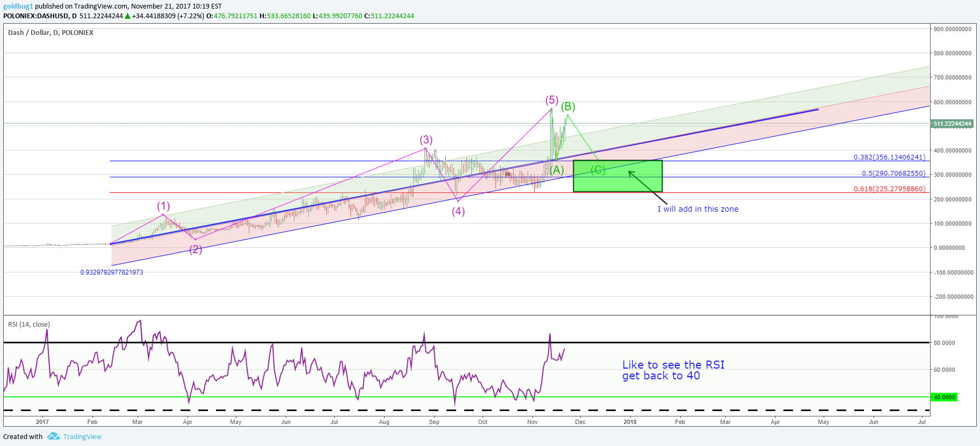Viewport: 980px width, 446px height.
Task: Click the 2018 label on time axis
Action: coord(630,422)
